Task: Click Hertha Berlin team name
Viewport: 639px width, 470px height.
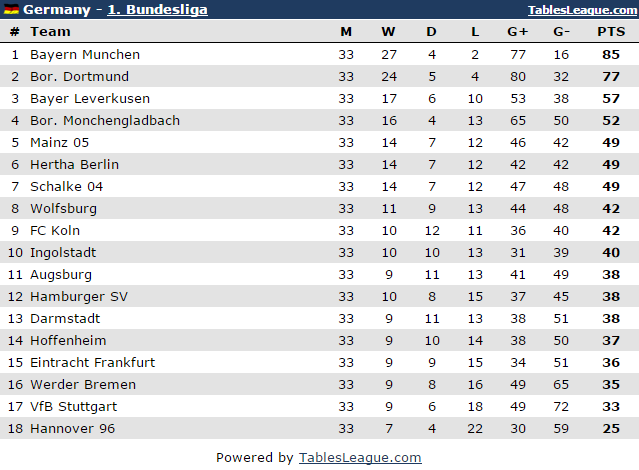Action: click(x=74, y=164)
